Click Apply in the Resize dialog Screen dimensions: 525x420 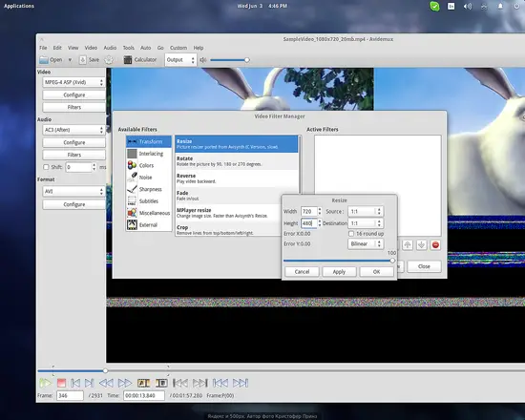tap(339, 272)
